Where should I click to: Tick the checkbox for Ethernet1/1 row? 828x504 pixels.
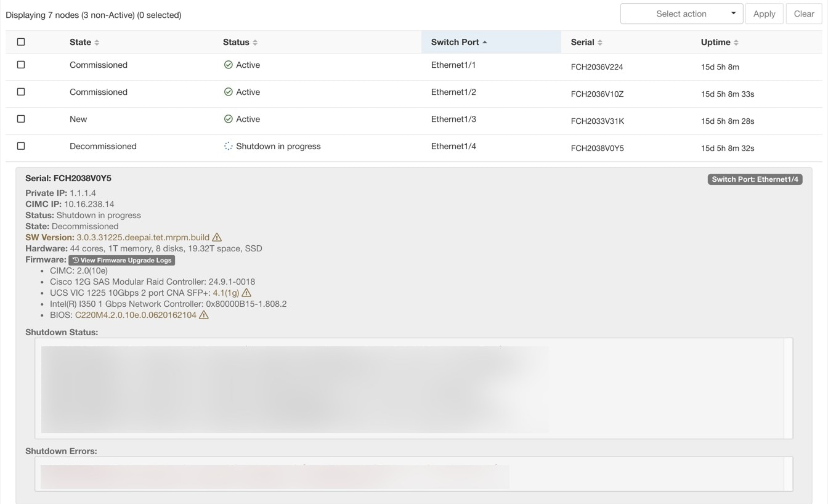(x=21, y=65)
